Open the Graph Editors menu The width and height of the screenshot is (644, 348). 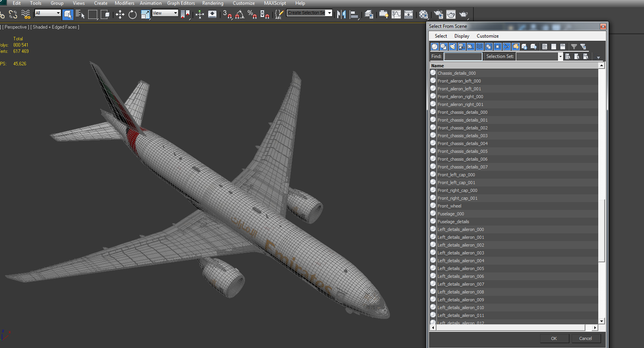181,3
